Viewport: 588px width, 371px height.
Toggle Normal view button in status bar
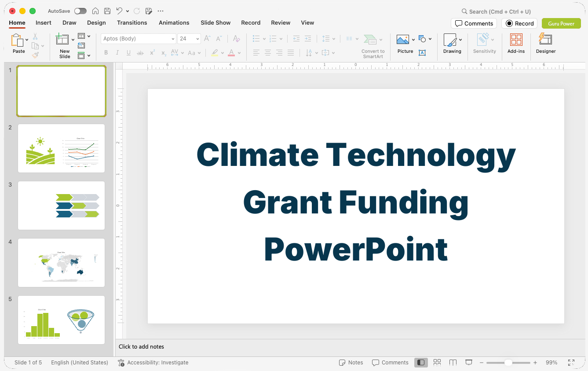pyautogui.click(x=421, y=363)
